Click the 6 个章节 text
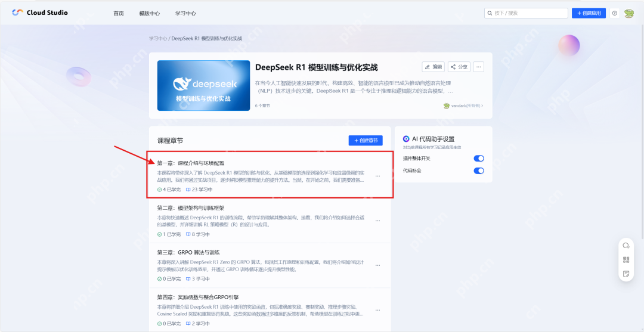 [x=262, y=106]
